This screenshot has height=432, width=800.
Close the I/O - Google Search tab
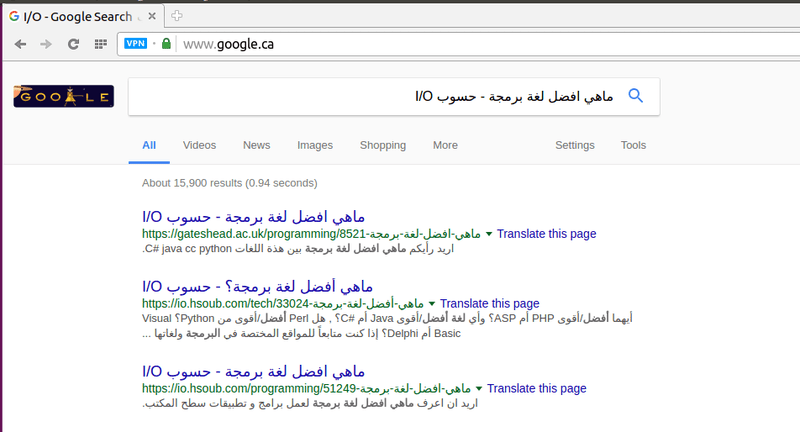tap(152, 16)
